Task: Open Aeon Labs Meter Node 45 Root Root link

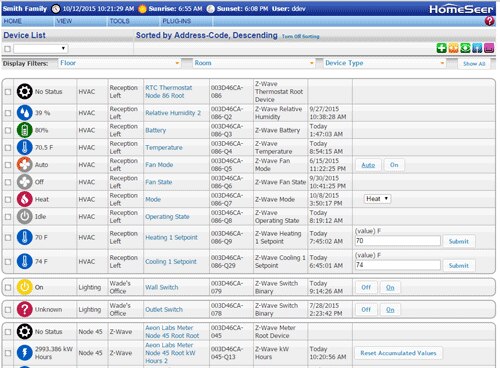Action: point(172,332)
